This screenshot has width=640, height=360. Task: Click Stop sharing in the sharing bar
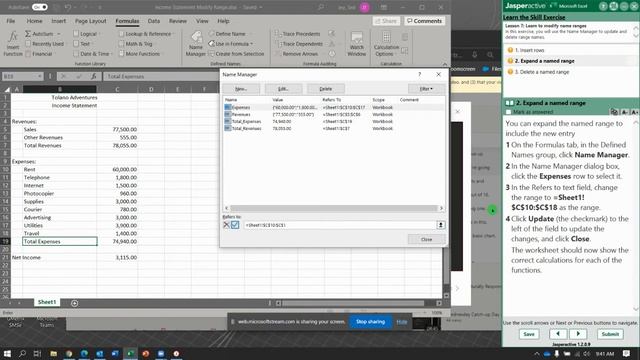pyautogui.click(x=370, y=322)
